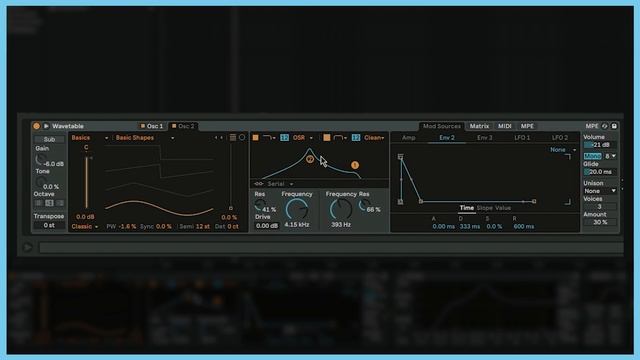Toggle the Sub oscillator button
This screenshot has width=640, height=360.
(x=49, y=139)
